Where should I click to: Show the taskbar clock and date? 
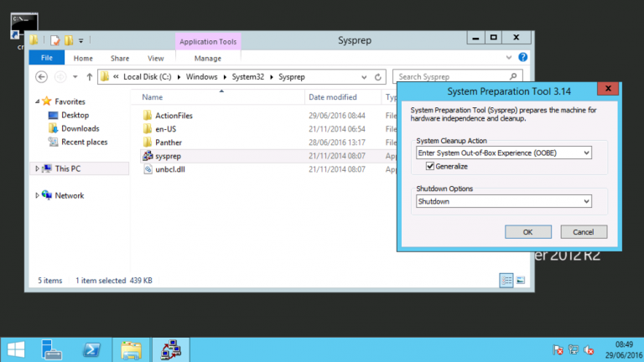tap(624, 349)
